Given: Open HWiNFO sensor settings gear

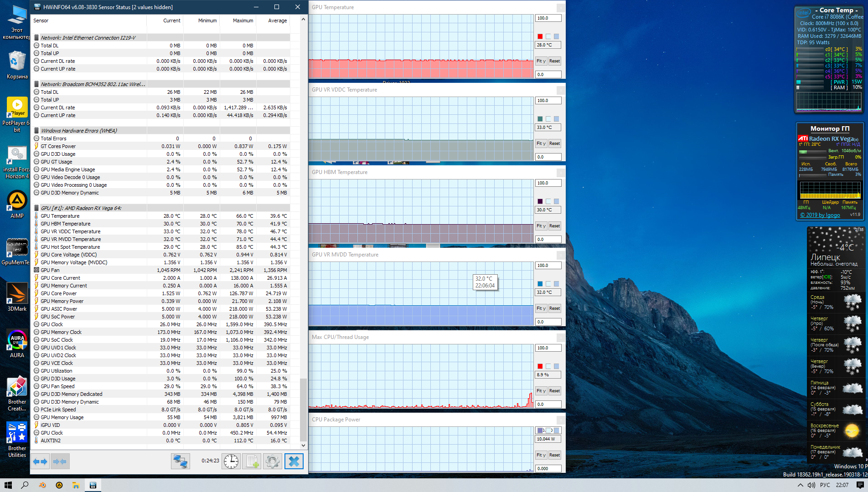Looking at the screenshot, I should click(273, 461).
